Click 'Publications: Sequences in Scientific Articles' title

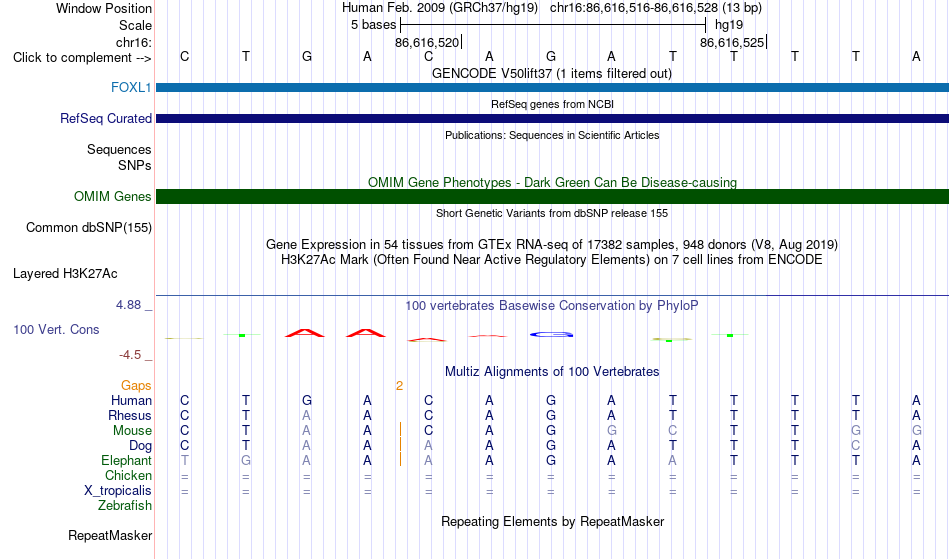click(x=552, y=135)
